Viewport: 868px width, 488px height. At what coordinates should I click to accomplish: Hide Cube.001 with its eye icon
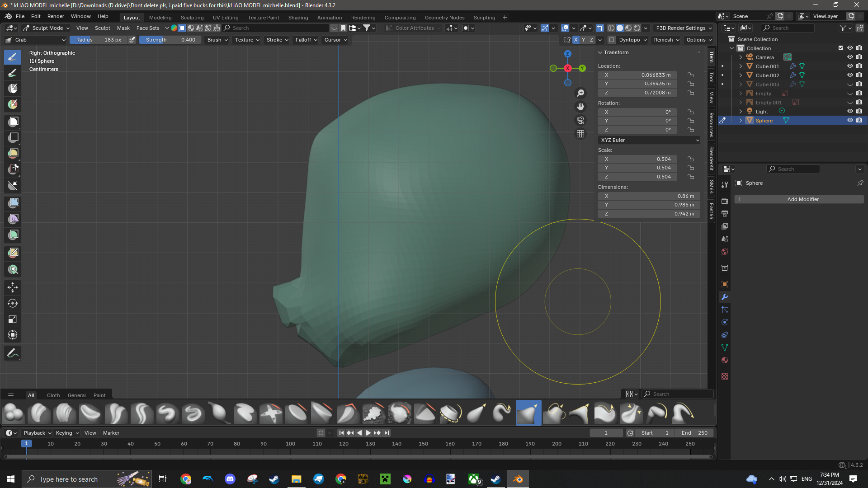850,66
